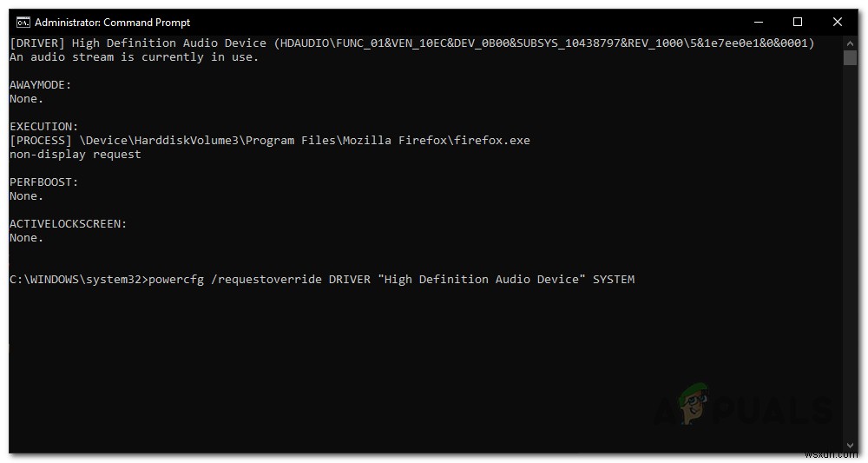This screenshot has width=868, height=463.
Task: Click the 'Administrator: Command Prompt' title text
Action: [x=113, y=23]
